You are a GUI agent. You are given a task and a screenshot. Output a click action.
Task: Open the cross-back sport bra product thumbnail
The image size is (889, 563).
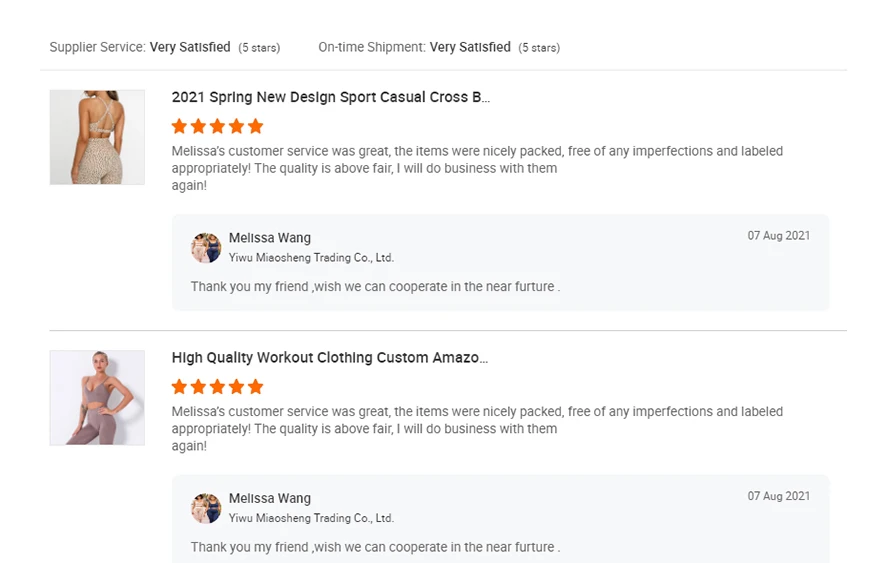click(97, 137)
